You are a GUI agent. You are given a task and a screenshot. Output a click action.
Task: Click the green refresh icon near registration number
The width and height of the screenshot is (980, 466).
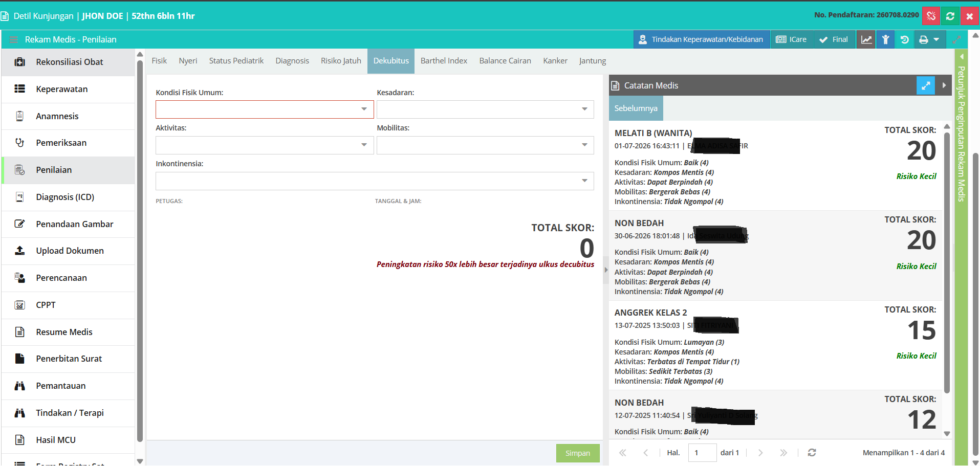click(950, 16)
